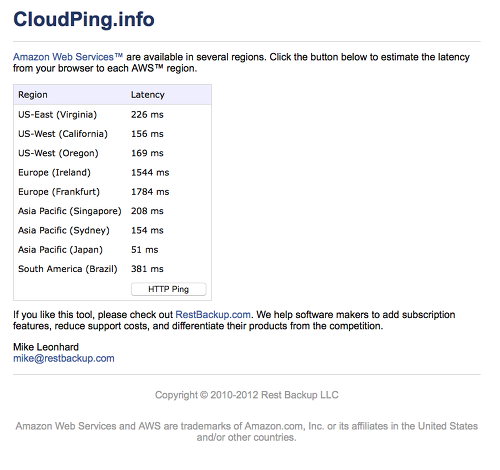Click the US-West (California) region row
Image resolution: width=500 pixels, height=470 pixels.
coord(112,134)
